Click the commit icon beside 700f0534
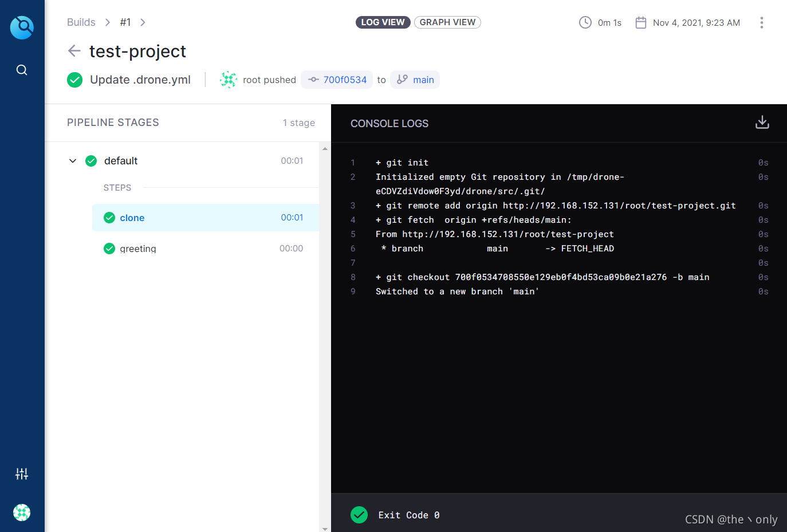Screen dimensions: 787x532 [x=314, y=80]
